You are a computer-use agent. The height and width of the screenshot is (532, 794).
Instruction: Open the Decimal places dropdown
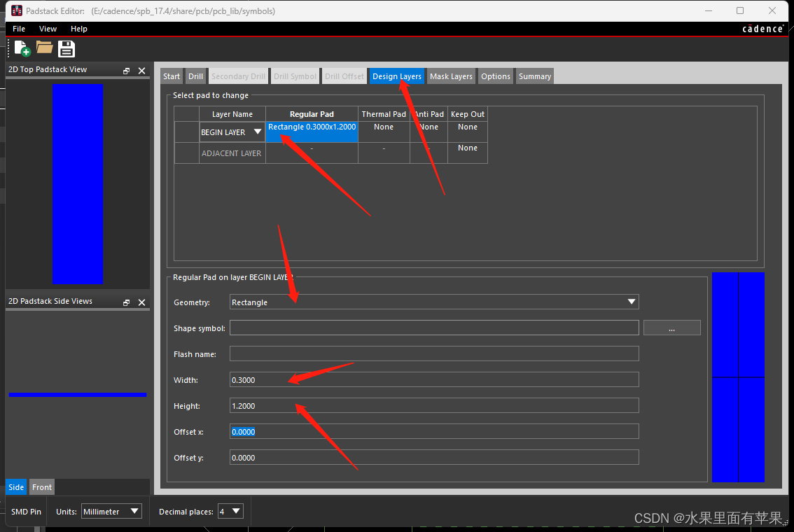(x=230, y=512)
